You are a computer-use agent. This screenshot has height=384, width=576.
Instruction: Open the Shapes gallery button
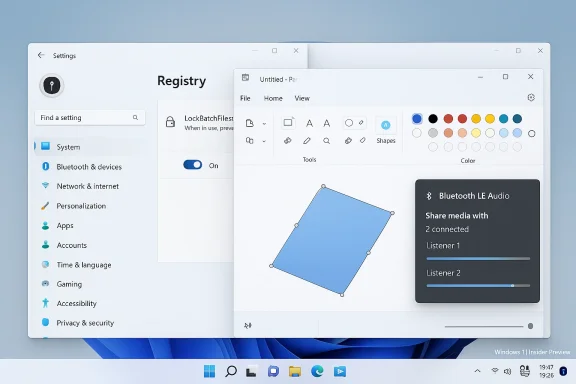click(386, 130)
